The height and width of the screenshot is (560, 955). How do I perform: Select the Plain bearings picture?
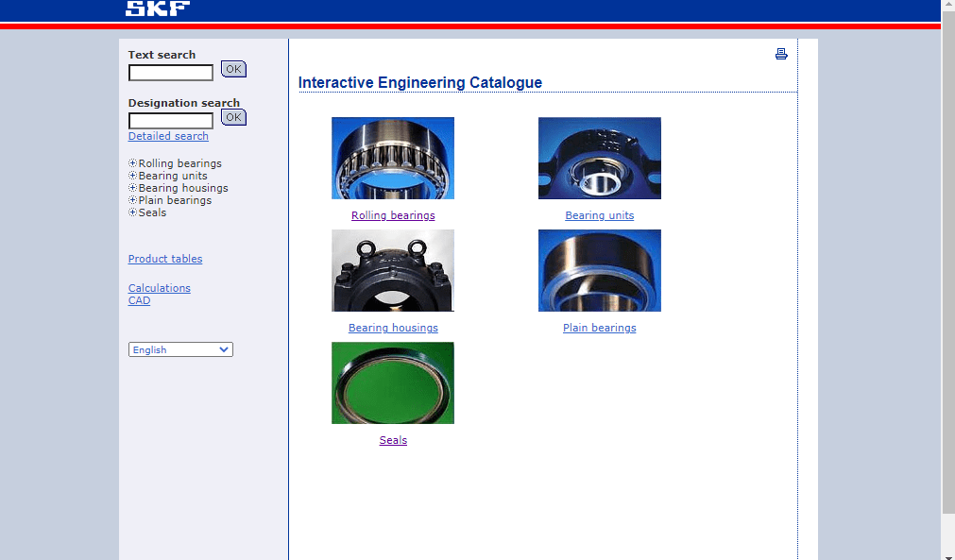point(599,270)
